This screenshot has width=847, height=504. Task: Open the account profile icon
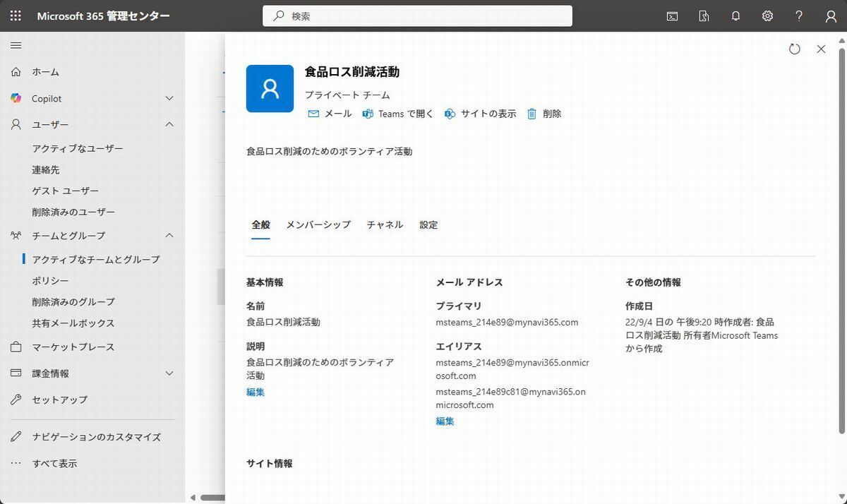tap(831, 16)
